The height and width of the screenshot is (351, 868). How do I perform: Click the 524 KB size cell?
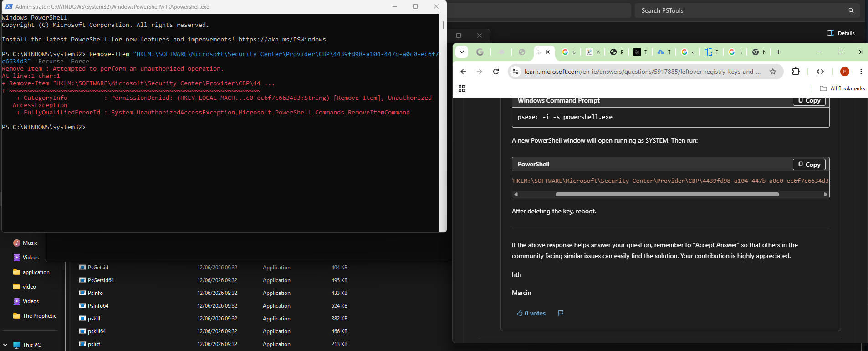click(x=339, y=306)
